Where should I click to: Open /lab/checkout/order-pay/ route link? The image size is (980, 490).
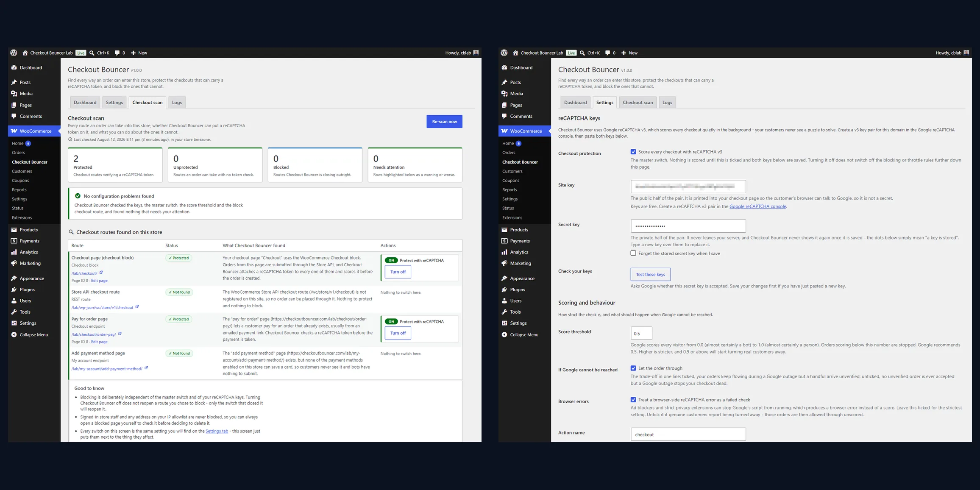point(94,334)
